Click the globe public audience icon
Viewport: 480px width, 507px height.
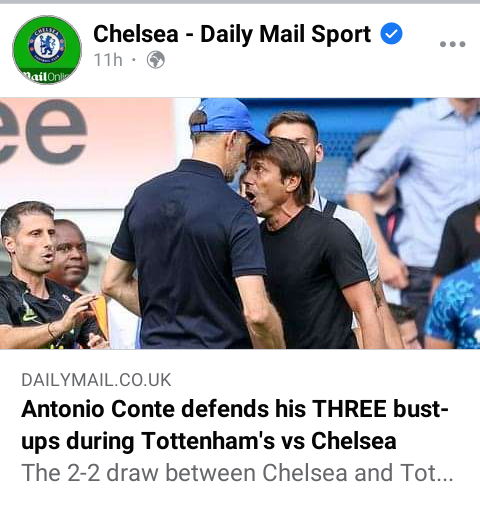pos(156,60)
